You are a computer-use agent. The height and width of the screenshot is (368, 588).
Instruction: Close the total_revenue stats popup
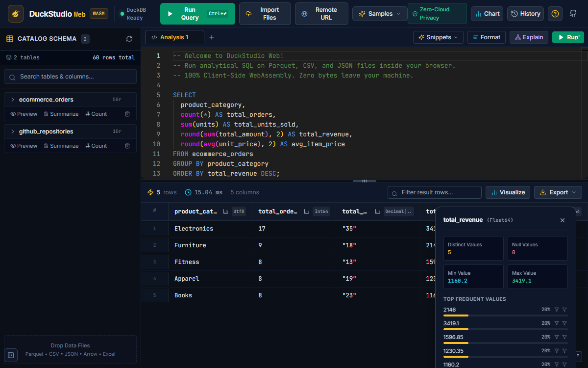(563, 220)
